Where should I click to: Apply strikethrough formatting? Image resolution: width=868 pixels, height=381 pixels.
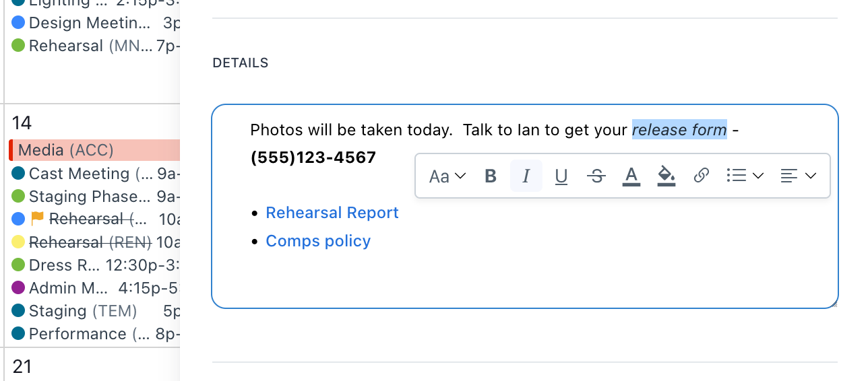click(x=596, y=176)
